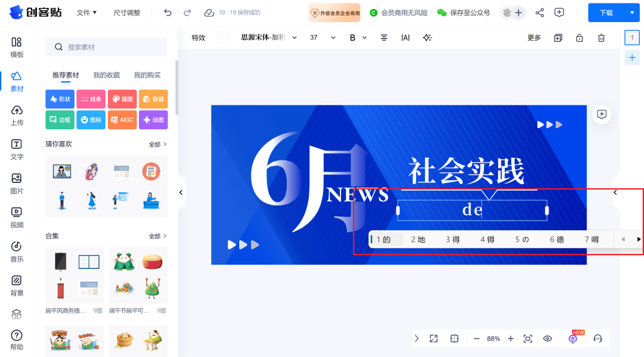Click the duplicate layer icon in toolbar
The width and height of the screenshot is (644, 357).
tap(558, 38)
